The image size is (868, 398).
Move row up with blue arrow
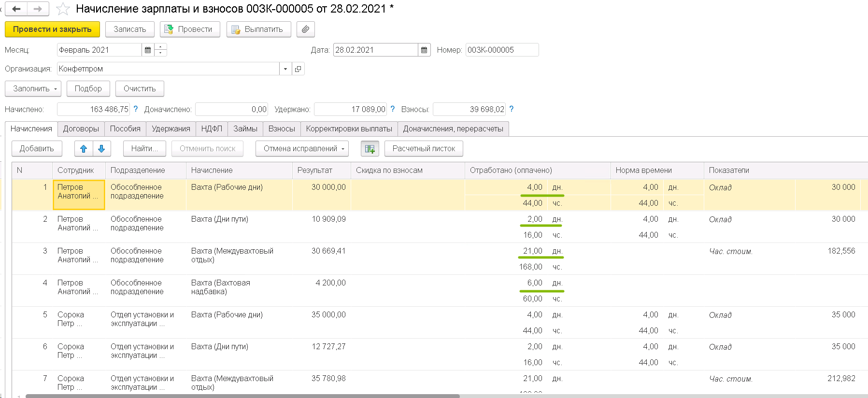tap(84, 149)
